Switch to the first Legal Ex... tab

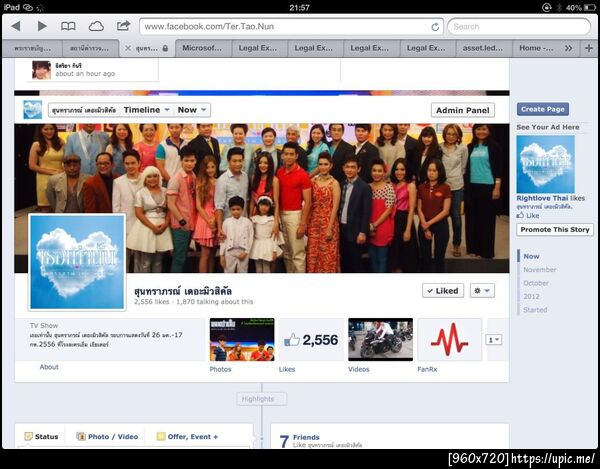259,48
